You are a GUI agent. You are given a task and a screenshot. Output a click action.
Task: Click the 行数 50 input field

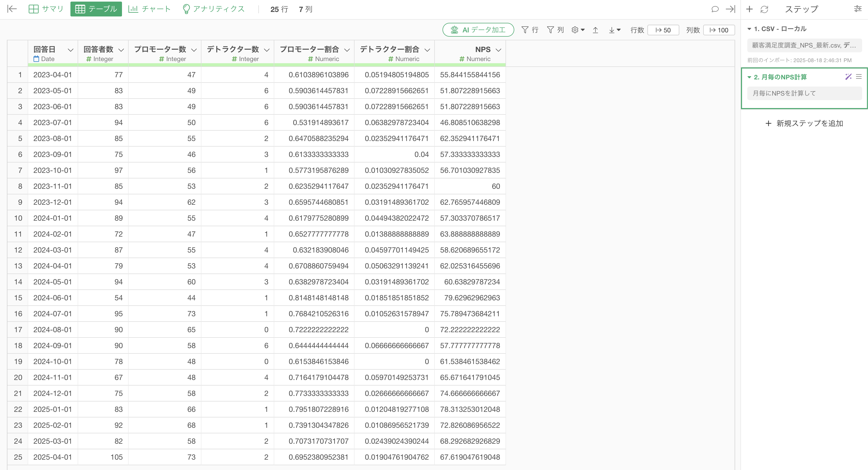[663, 30]
